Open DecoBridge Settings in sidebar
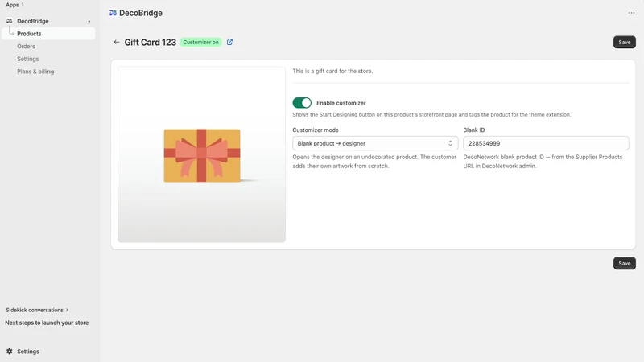This screenshot has width=644, height=362. pos(28,59)
